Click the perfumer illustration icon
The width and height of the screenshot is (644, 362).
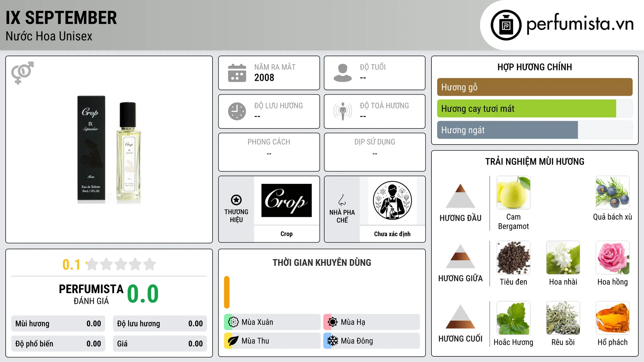pyautogui.click(x=392, y=200)
